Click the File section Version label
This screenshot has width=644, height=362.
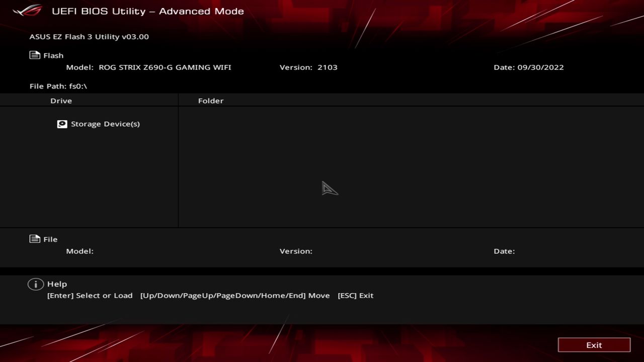(x=296, y=251)
